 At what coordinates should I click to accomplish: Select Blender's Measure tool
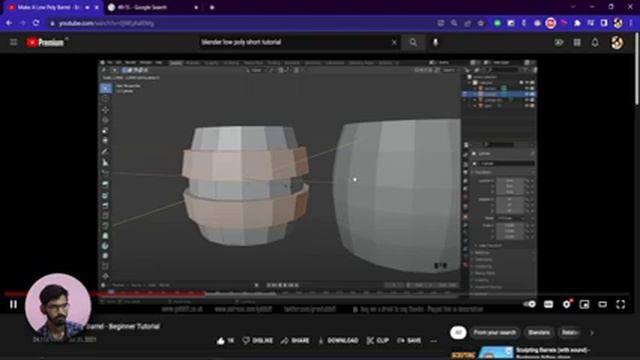point(105,162)
